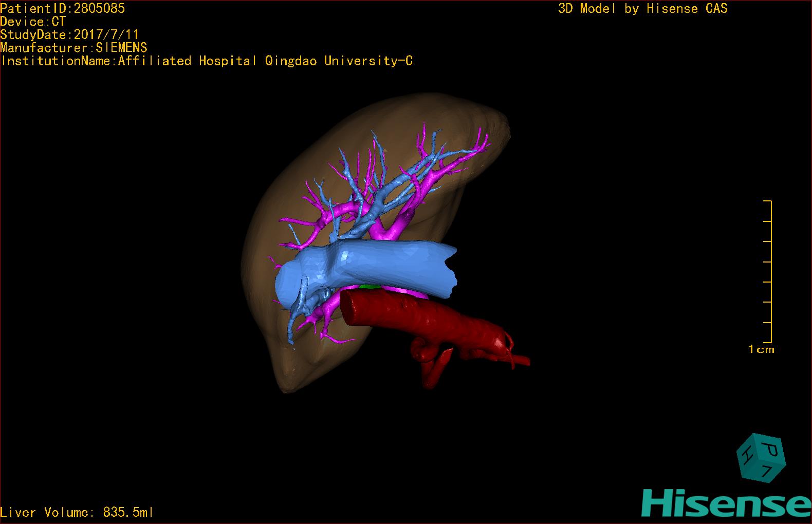Click the L face of the orientation cube
The width and height of the screenshot is (812, 524).
tap(767, 472)
